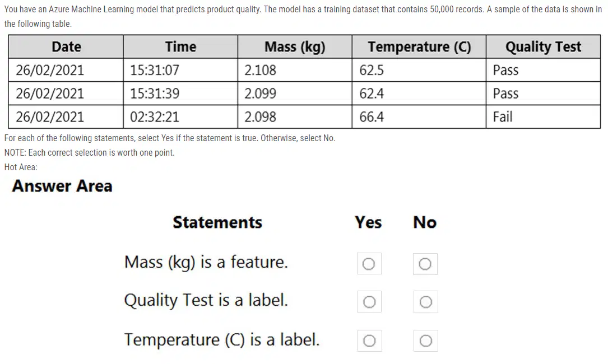Click the 02:32:21 time cell

pyautogui.click(x=180, y=116)
